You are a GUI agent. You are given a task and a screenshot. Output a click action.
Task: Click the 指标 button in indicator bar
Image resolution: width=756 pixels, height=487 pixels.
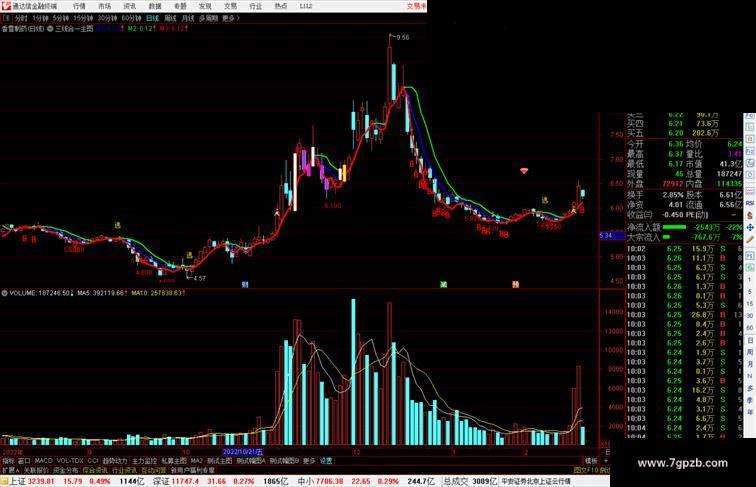click(9, 461)
